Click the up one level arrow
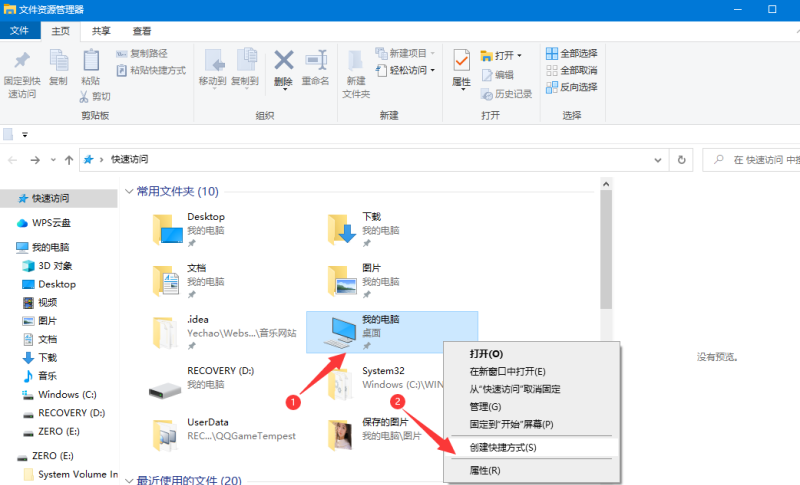 point(69,160)
